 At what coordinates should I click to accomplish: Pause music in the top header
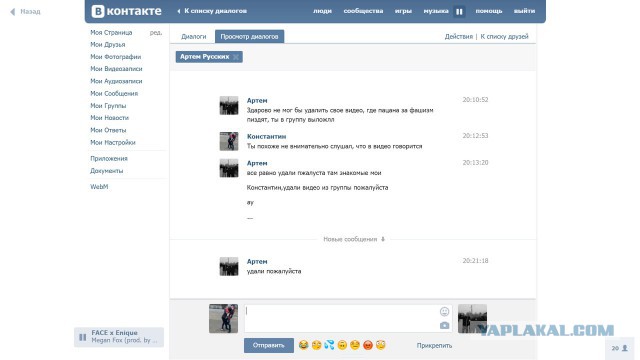[459, 11]
